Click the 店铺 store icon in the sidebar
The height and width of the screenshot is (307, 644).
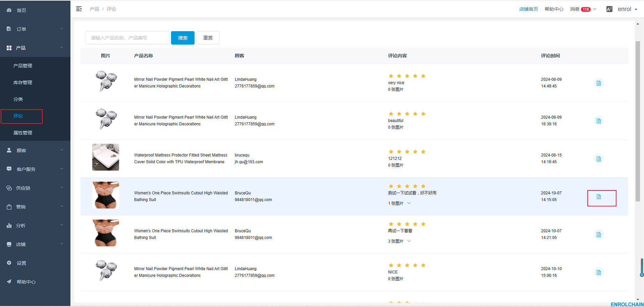pyautogui.click(x=9, y=244)
